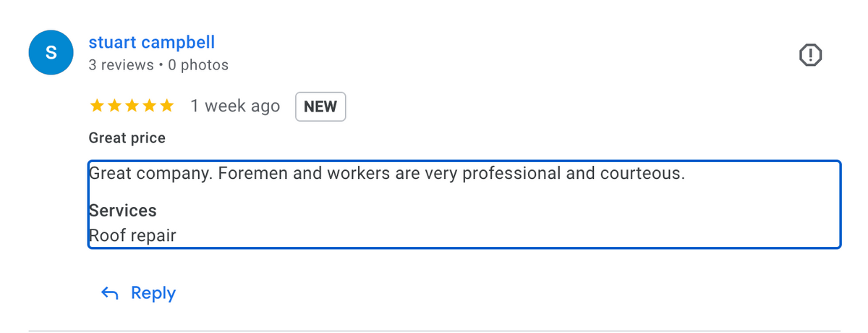
Task: Click the NEW badge
Action: click(x=320, y=106)
